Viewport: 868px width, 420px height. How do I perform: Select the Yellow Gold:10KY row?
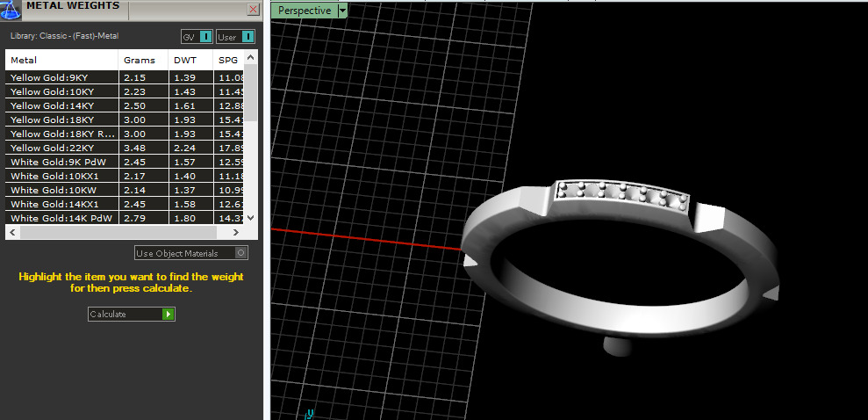(125, 91)
